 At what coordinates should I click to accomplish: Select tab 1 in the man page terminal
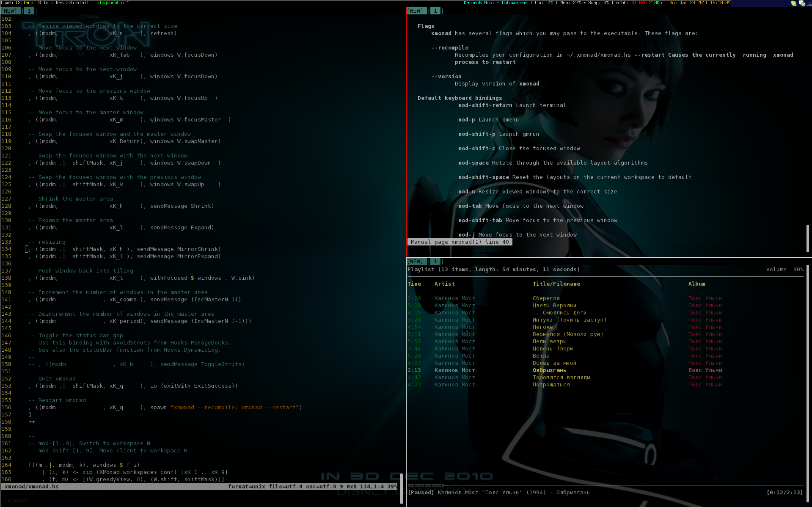point(435,11)
